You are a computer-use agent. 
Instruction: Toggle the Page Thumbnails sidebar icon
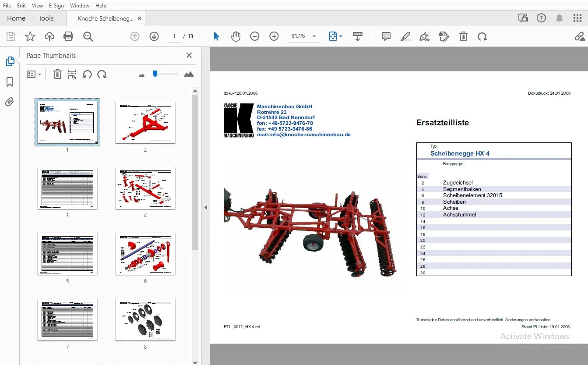pos(10,61)
